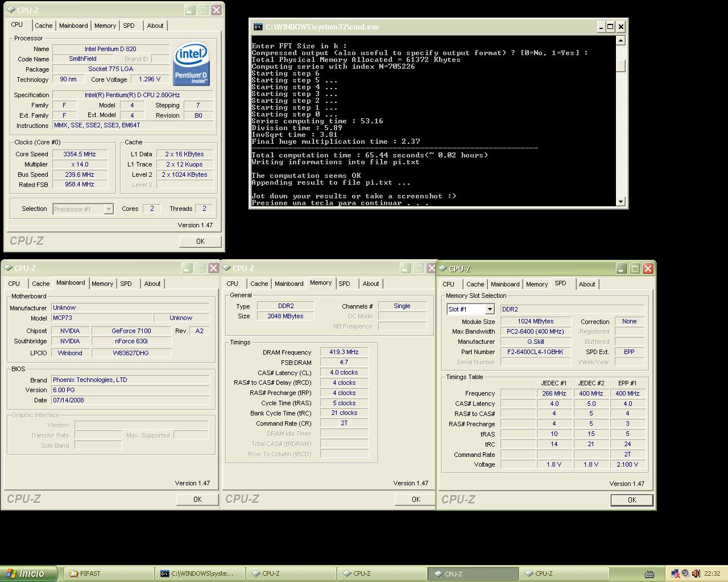Click manufacturer G.Skill field
This screenshot has width=728, height=582.
pyautogui.click(x=535, y=342)
